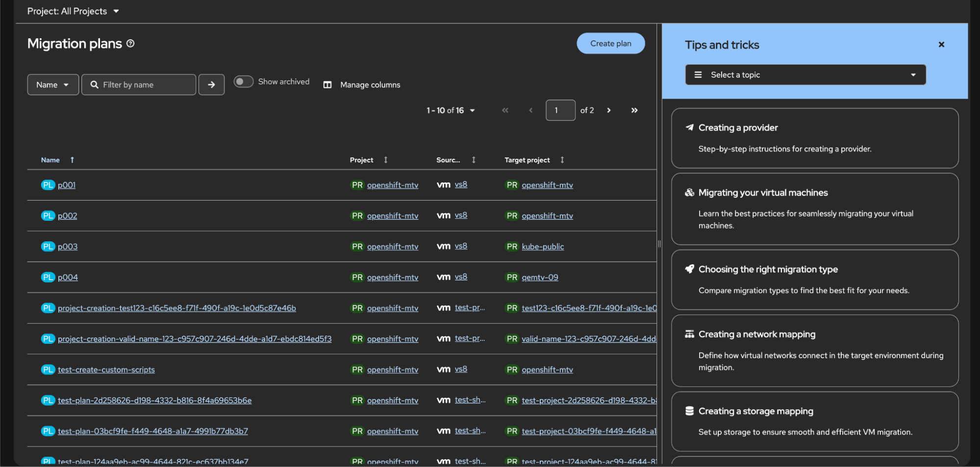Viewport: 980px width, 467px height.
Task: Open Project: All Projects selector
Action: [73, 11]
